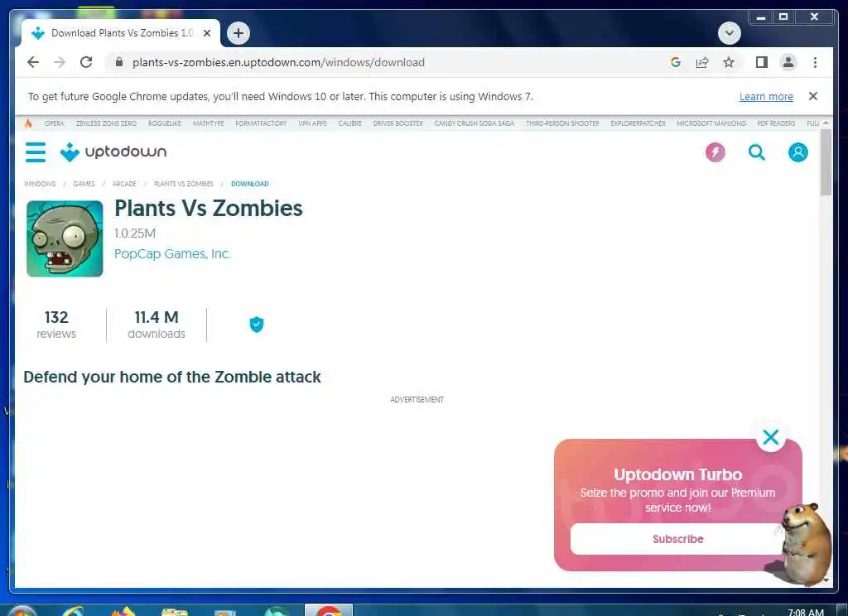Screen dimensions: 848x616
Task: Subscribe to Uptodown Turbo
Action: [x=677, y=539]
